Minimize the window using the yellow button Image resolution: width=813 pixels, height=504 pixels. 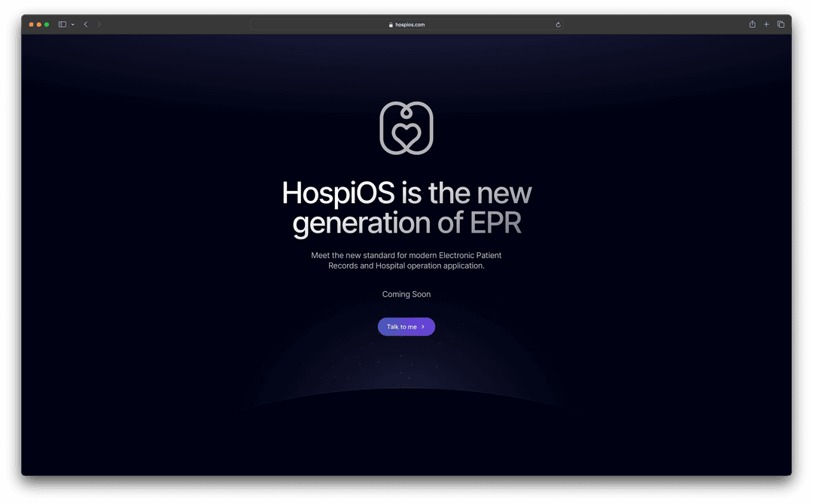pyautogui.click(x=38, y=25)
